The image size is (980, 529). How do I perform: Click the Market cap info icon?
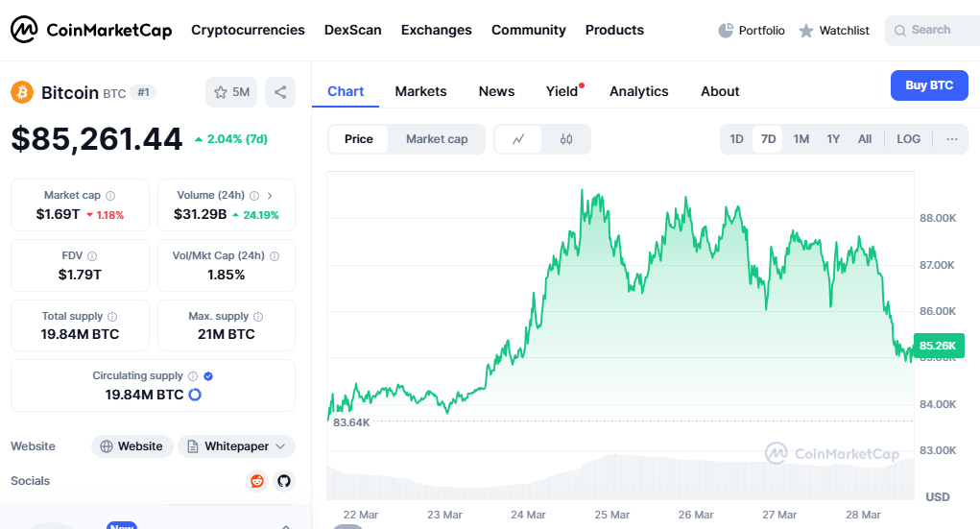pyautogui.click(x=110, y=196)
